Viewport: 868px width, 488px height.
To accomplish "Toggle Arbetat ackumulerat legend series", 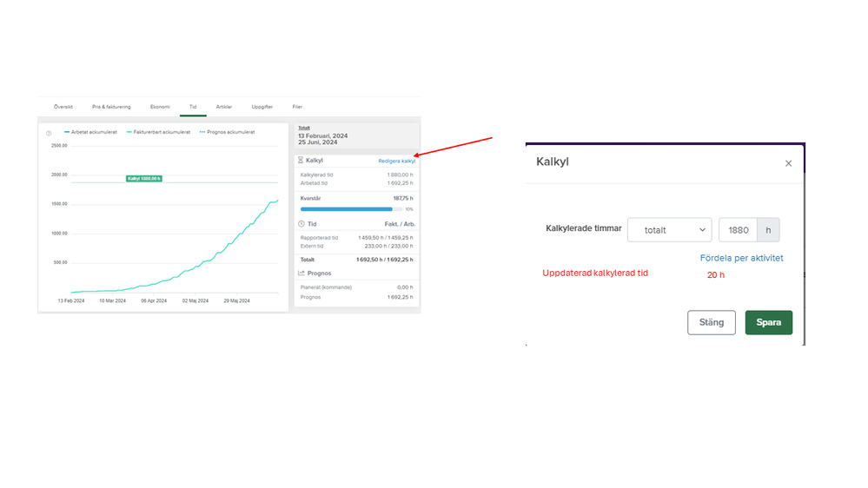I will pyautogui.click(x=90, y=132).
